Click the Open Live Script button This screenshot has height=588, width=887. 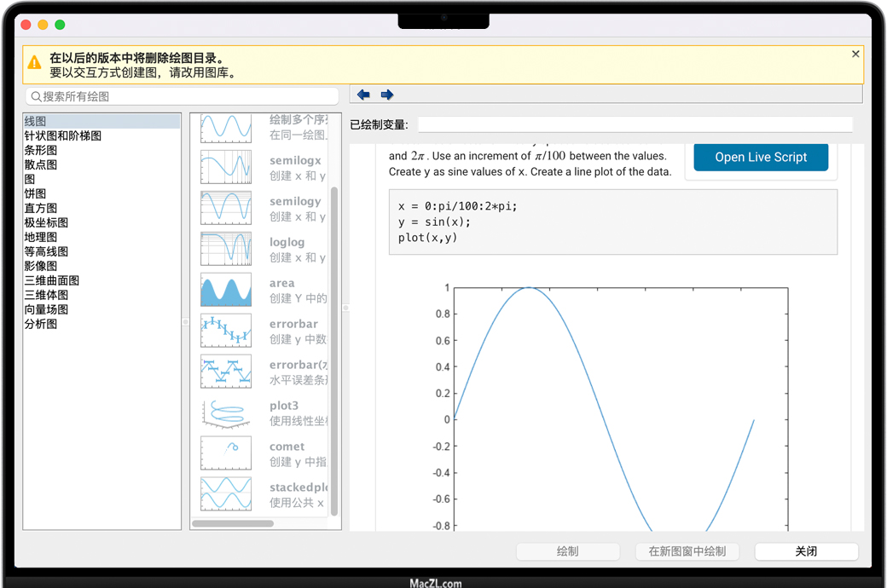[761, 157]
